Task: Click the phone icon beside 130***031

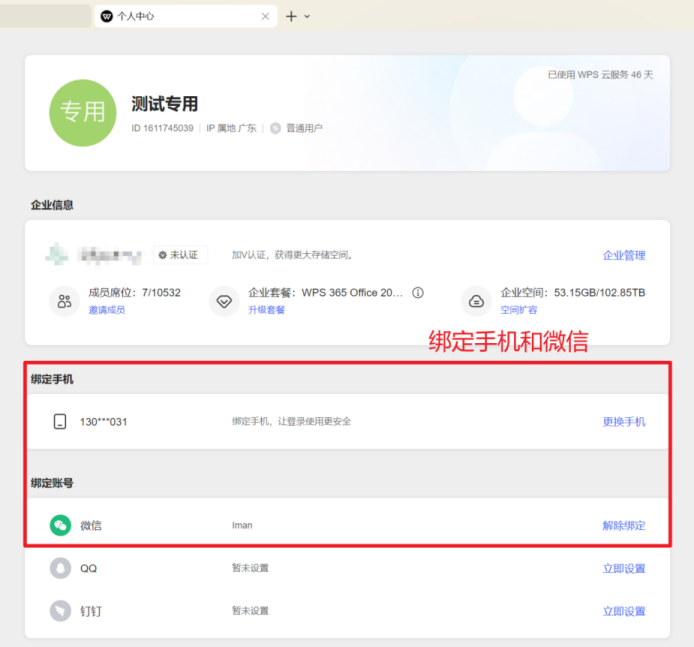Action: (60, 421)
